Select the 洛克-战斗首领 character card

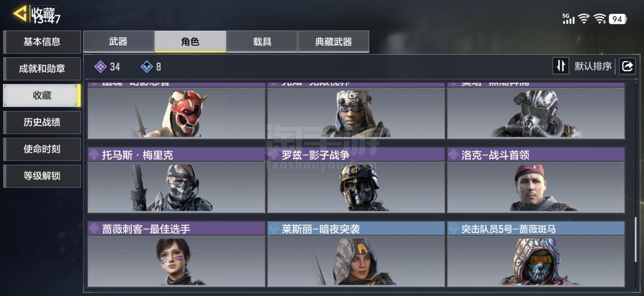tap(536, 180)
